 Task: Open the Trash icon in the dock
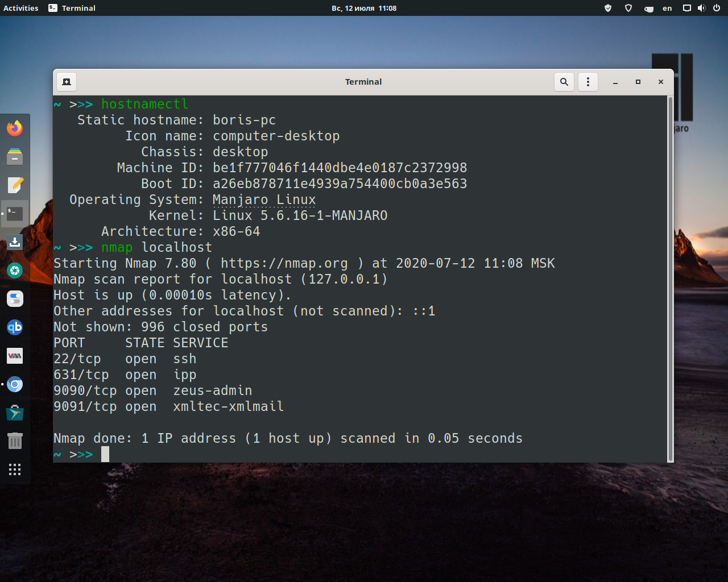coord(14,440)
